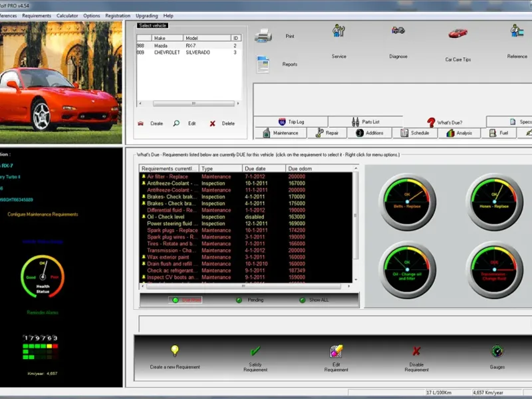Open the Options menu

(92, 15)
